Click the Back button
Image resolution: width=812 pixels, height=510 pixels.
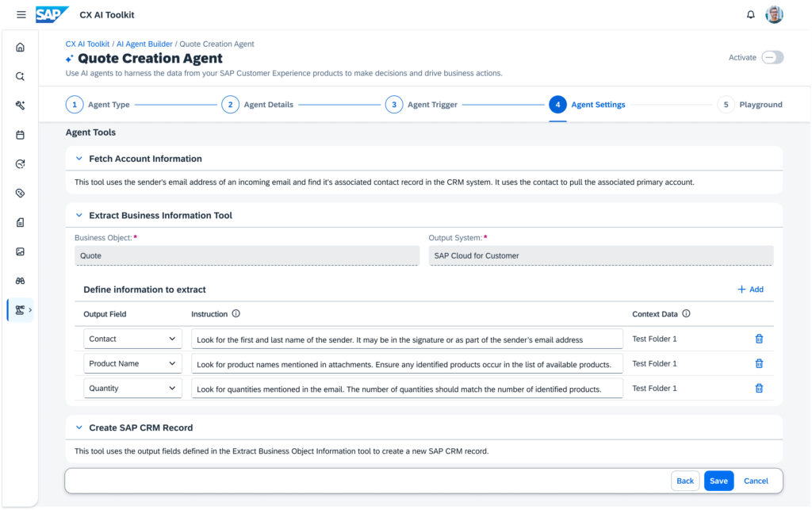pyautogui.click(x=685, y=481)
